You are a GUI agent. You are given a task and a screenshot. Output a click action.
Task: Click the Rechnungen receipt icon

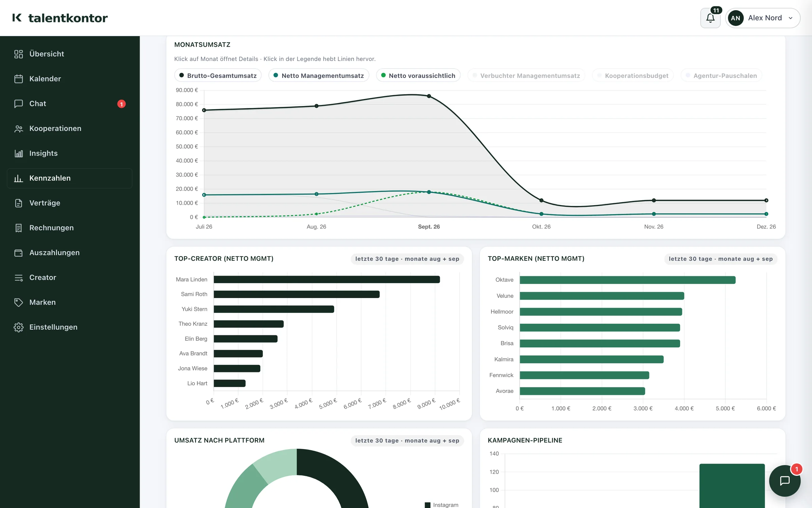coord(19,228)
